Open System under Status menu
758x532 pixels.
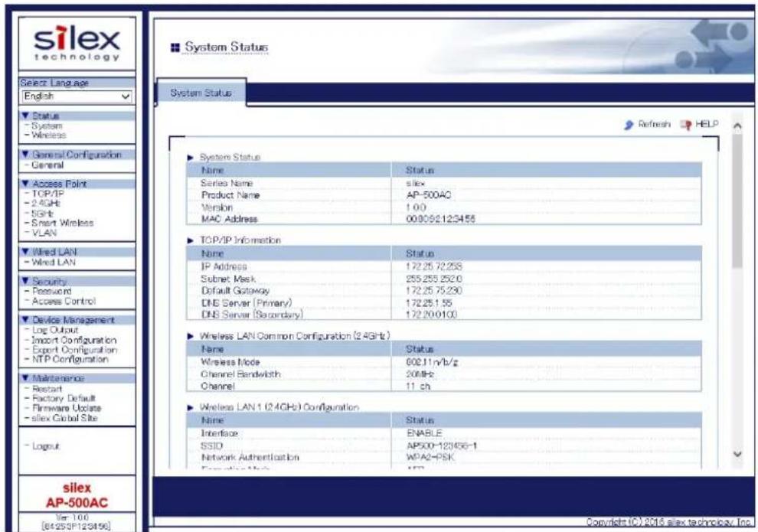tap(47, 126)
